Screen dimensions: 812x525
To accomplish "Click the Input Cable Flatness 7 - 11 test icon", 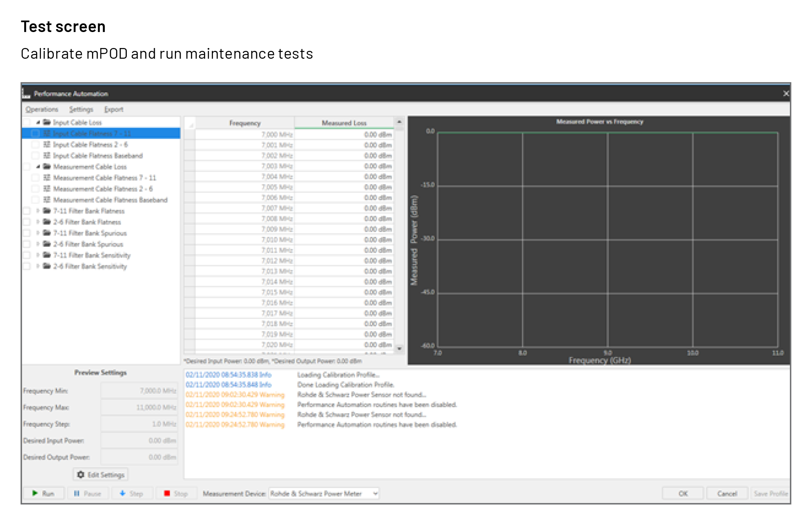I will click(47, 133).
